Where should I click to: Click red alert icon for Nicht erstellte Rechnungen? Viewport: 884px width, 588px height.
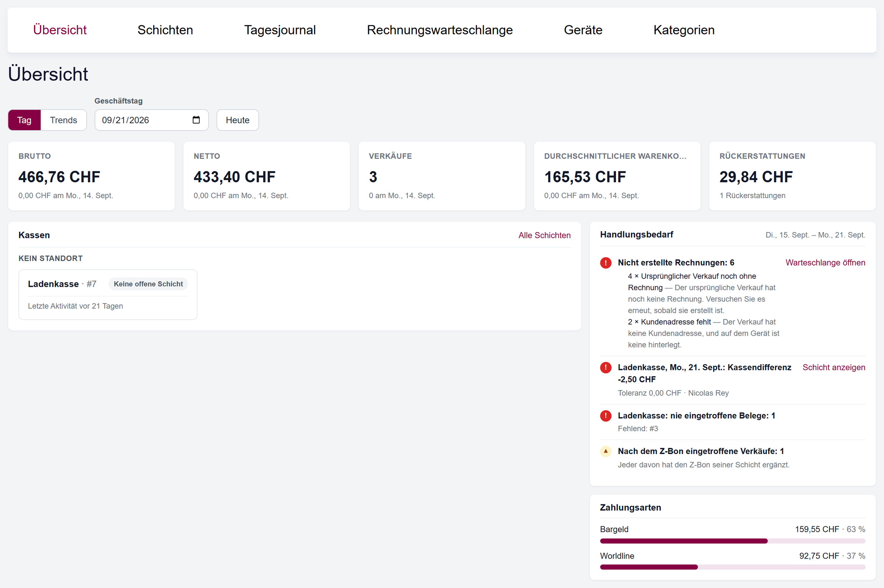[606, 263]
